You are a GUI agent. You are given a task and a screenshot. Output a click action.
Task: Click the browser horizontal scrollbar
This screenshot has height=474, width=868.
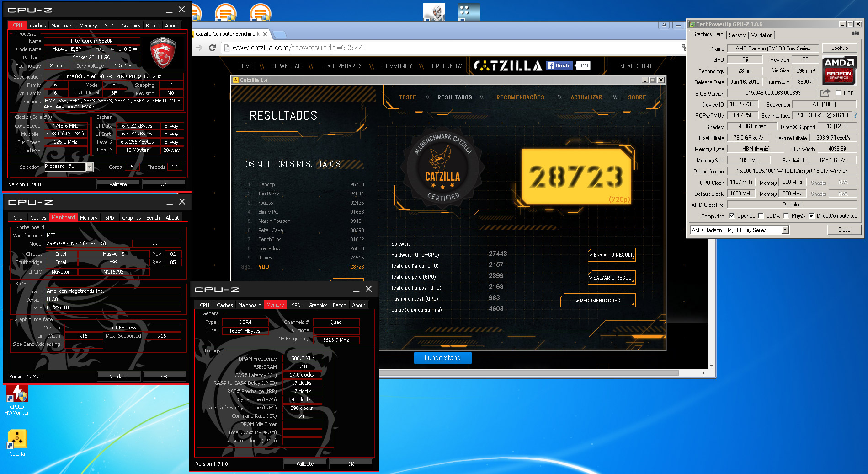pyautogui.click(x=529, y=373)
